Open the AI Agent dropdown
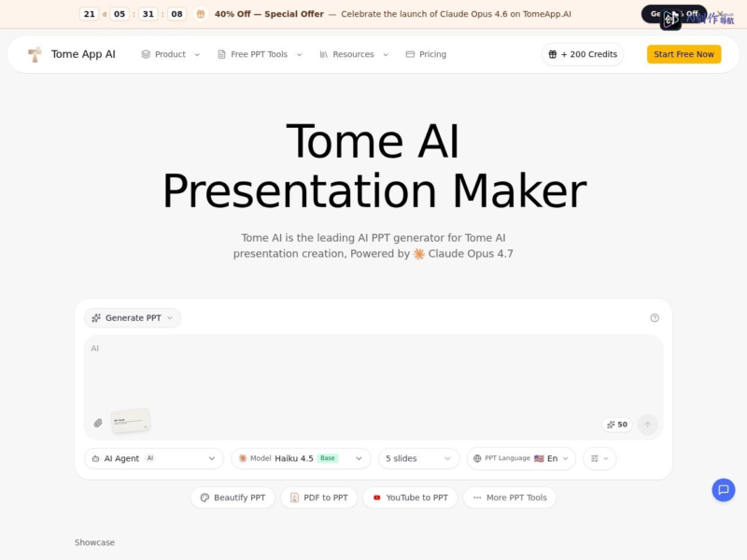Viewport: 747px width, 560px height. (x=154, y=458)
